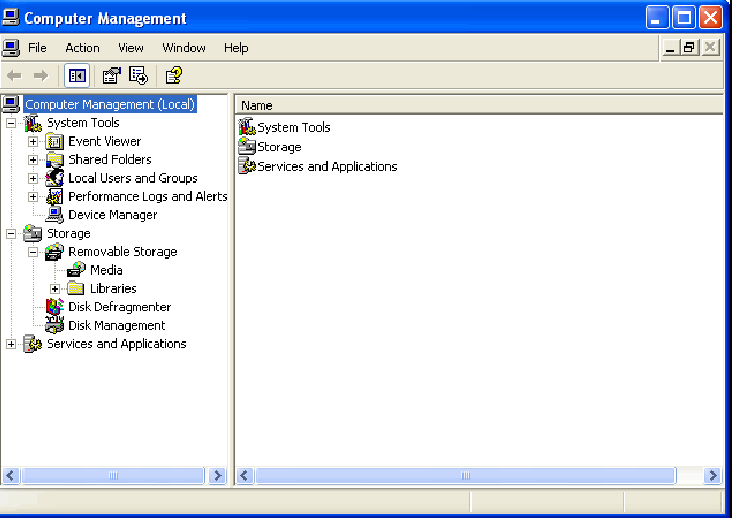Expand the Shared Folders node
The height and width of the screenshot is (518, 733).
click(33, 160)
